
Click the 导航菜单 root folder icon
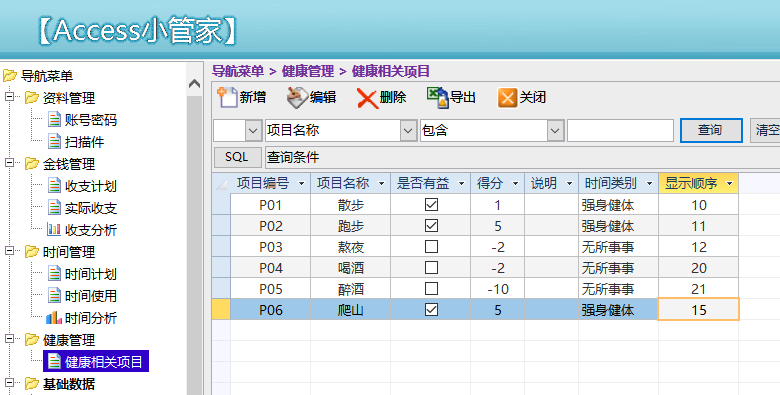click(x=10, y=76)
